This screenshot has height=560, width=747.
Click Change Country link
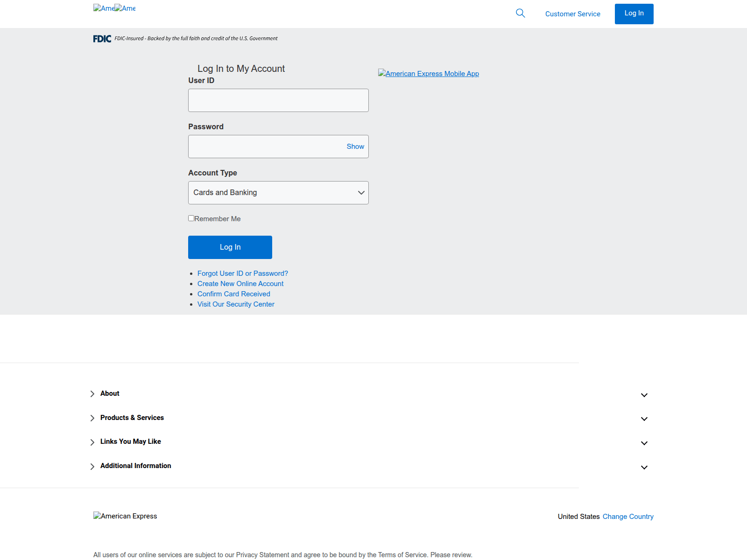tap(628, 517)
